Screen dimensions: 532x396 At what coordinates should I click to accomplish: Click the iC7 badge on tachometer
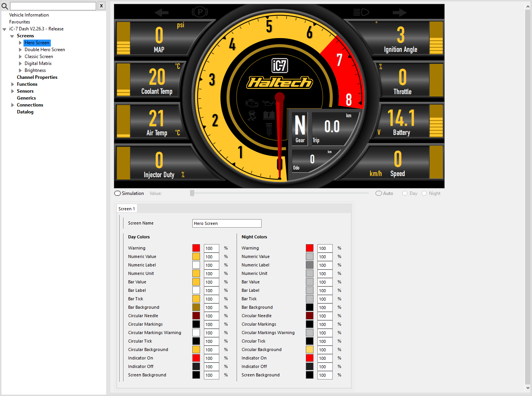[x=280, y=65]
